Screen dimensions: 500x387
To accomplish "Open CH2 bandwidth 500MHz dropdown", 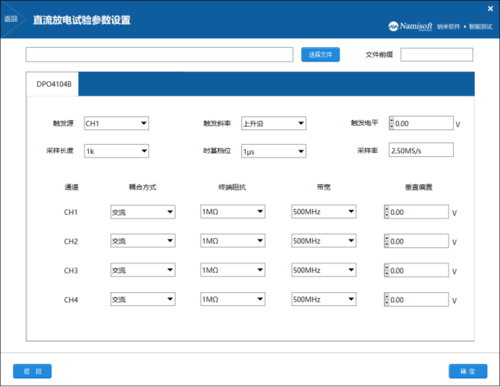I will pos(324,241).
